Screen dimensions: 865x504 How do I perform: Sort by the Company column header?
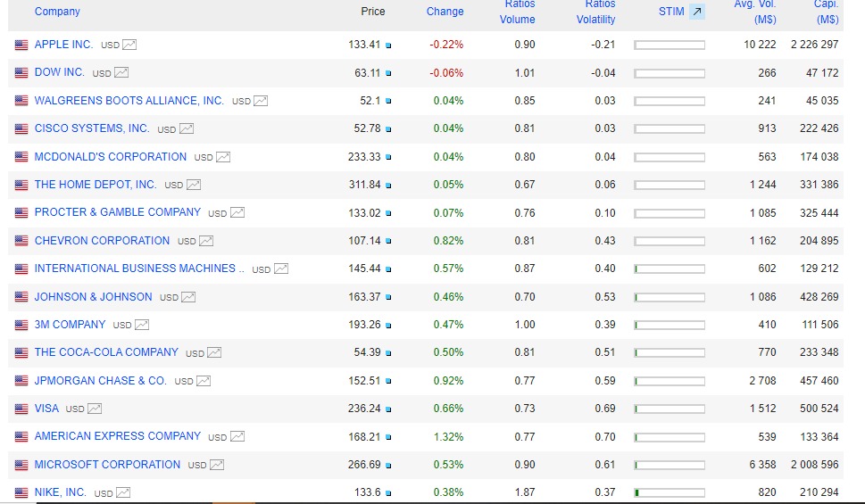pos(57,11)
